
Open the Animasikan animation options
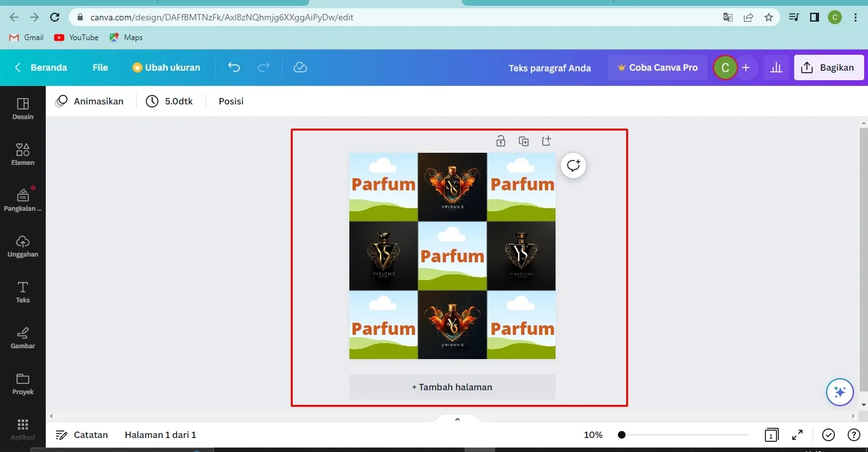click(90, 101)
